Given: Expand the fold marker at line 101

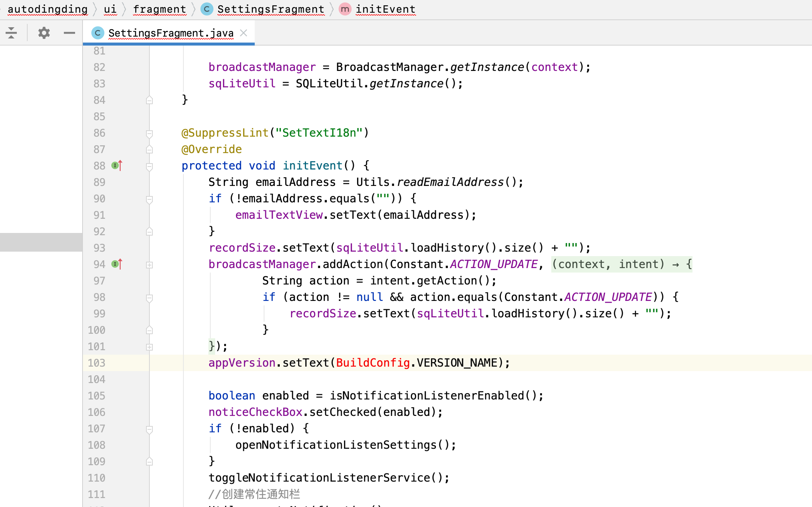Looking at the screenshot, I should (149, 346).
